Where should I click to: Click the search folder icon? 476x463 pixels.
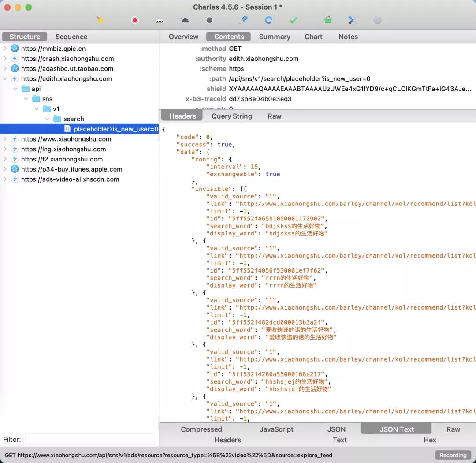[x=57, y=119]
